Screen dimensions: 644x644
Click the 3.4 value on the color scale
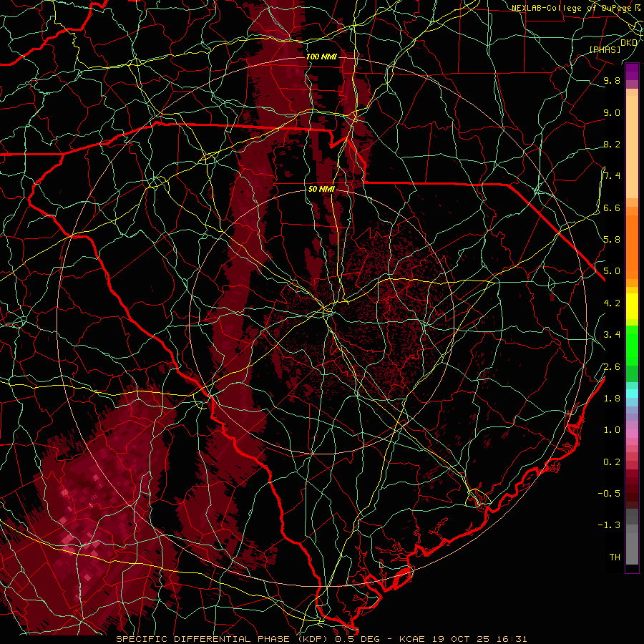coord(612,334)
